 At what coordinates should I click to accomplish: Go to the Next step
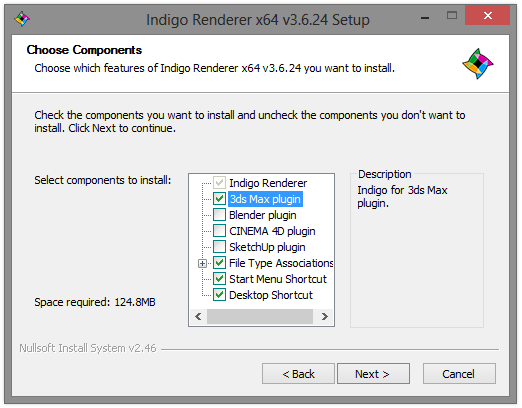[x=373, y=374]
